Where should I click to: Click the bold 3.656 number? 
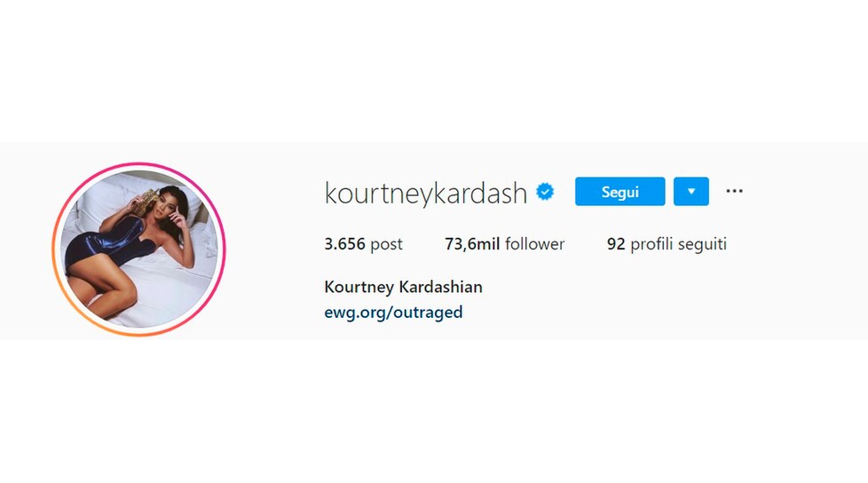click(x=345, y=243)
